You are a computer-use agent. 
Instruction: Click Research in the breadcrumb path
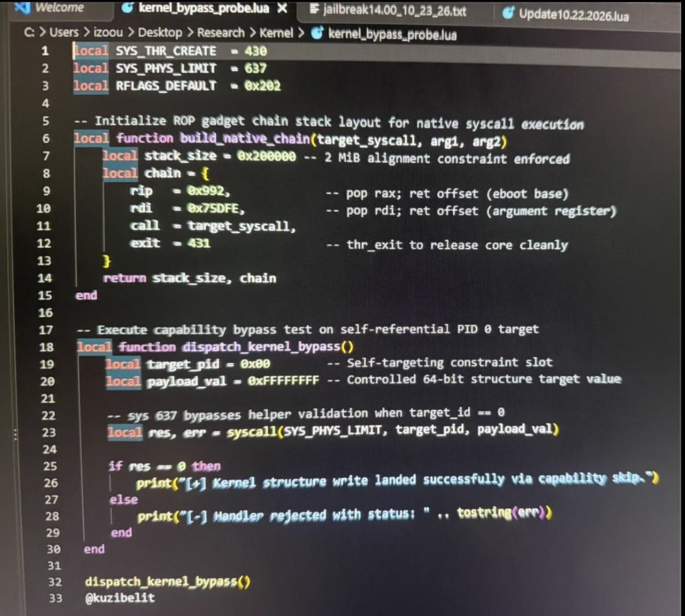coord(221,33)
